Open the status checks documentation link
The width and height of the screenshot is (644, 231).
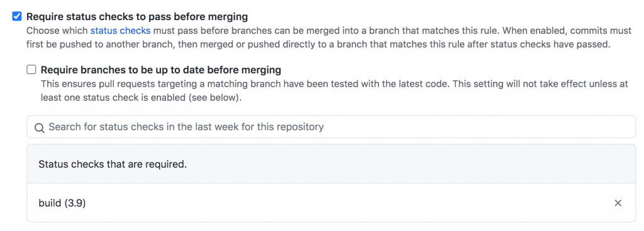(120, 30)
